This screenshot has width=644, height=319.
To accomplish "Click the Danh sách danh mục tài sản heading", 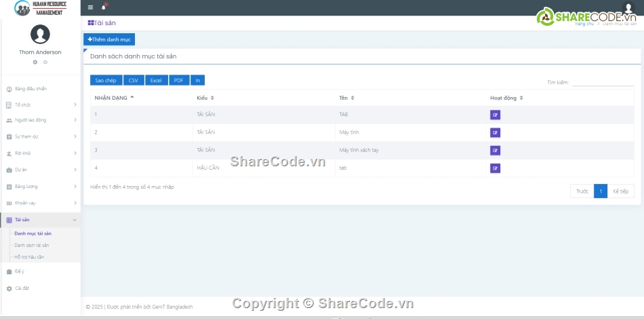I will [134, 56].
